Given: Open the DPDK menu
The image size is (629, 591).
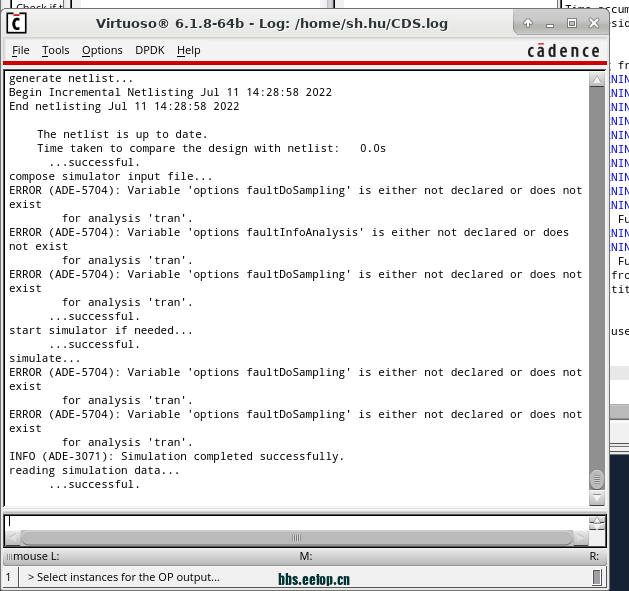Looking at the screenshot, I should pos(150,51).
